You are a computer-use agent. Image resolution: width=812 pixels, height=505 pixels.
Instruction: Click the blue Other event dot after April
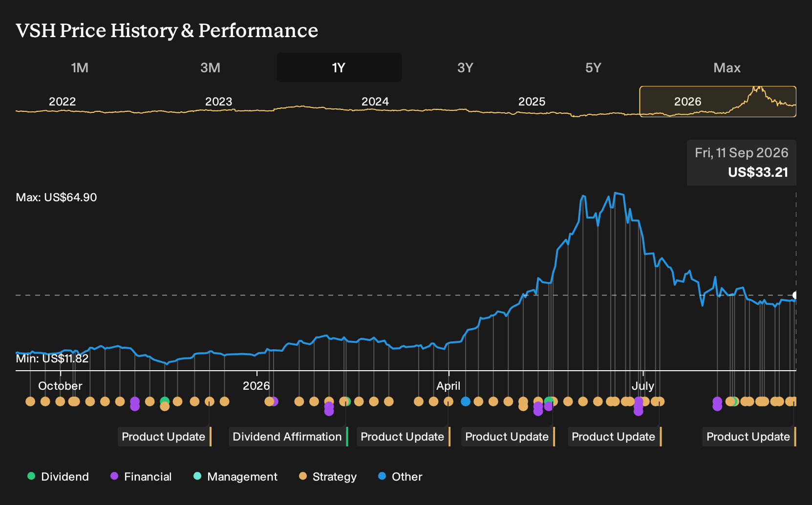466,401
